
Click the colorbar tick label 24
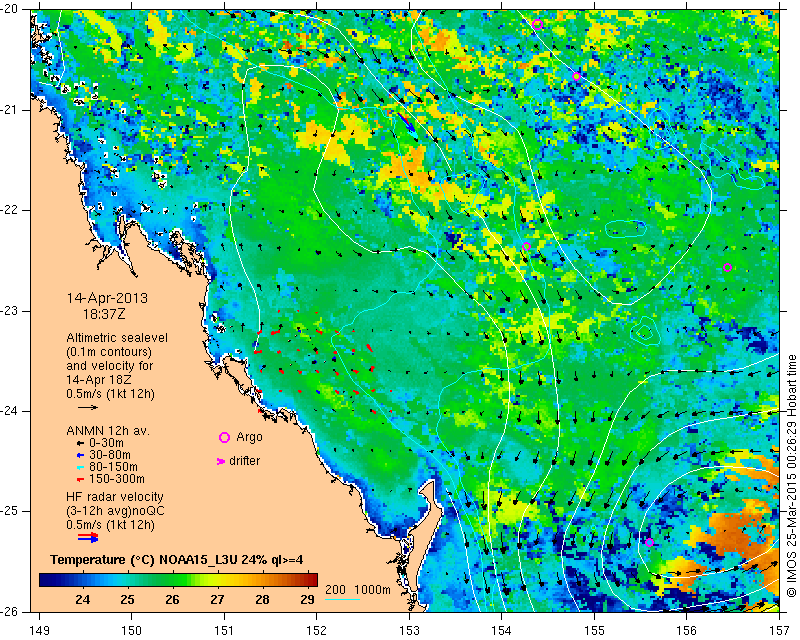pos(82,599)
